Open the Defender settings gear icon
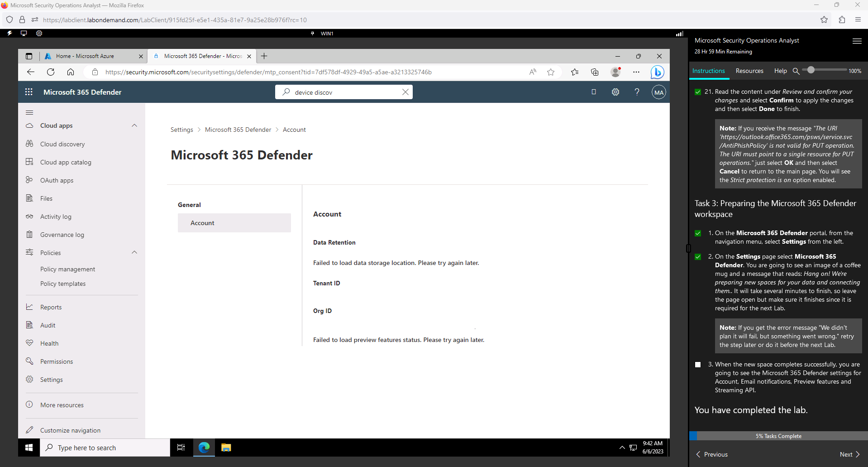This screenshot has height=467, width=868. [x=615, y=91]
